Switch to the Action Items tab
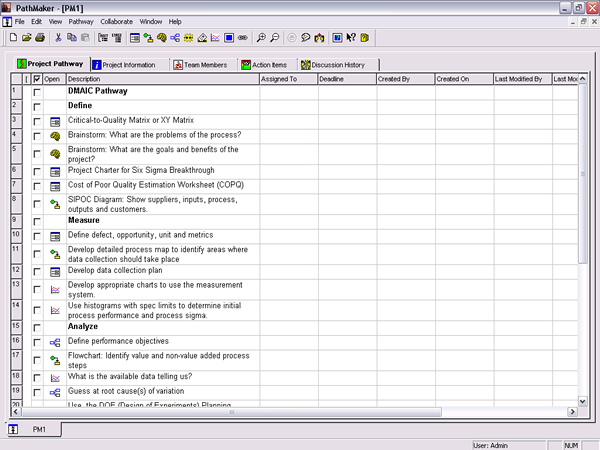 tap(268, 65)
